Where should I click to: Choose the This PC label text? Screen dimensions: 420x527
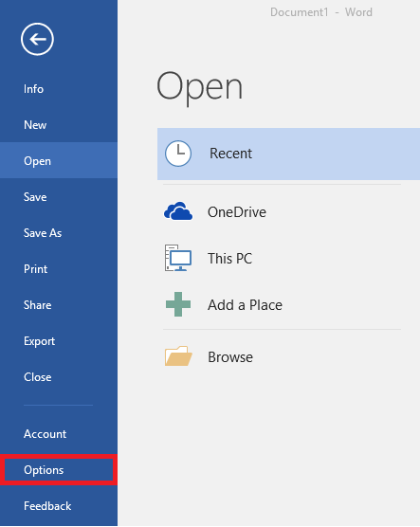point(229,259)
